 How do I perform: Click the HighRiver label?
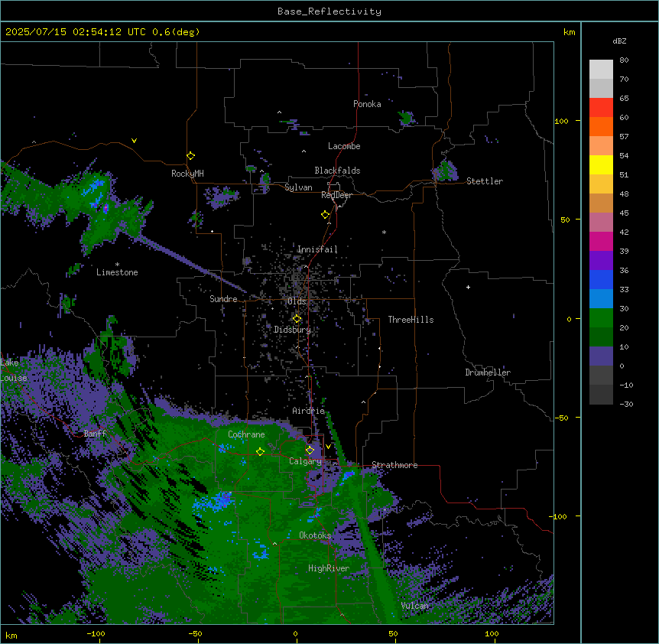click(329, 568)
